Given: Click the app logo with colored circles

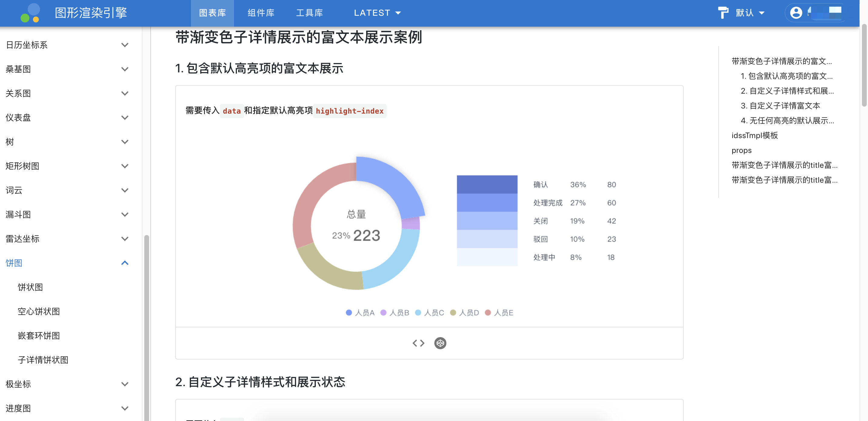Looking at the screenshot, I should 30,13.
